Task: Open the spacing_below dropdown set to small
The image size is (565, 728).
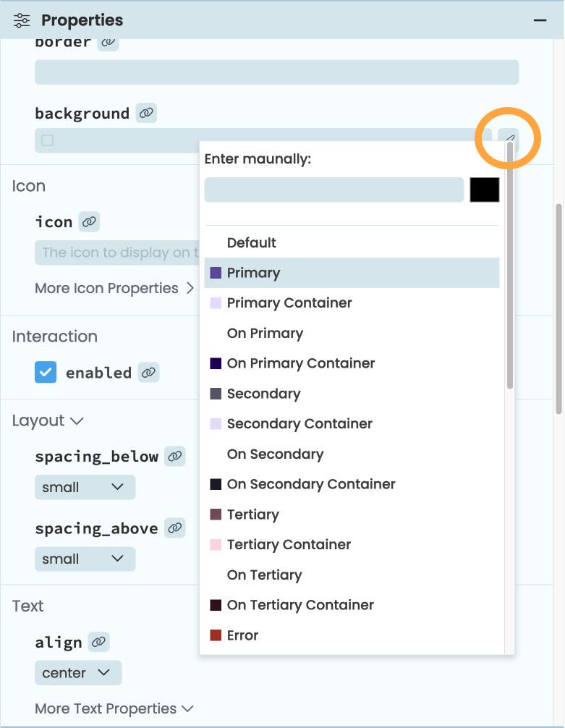Action: point(85,486)
